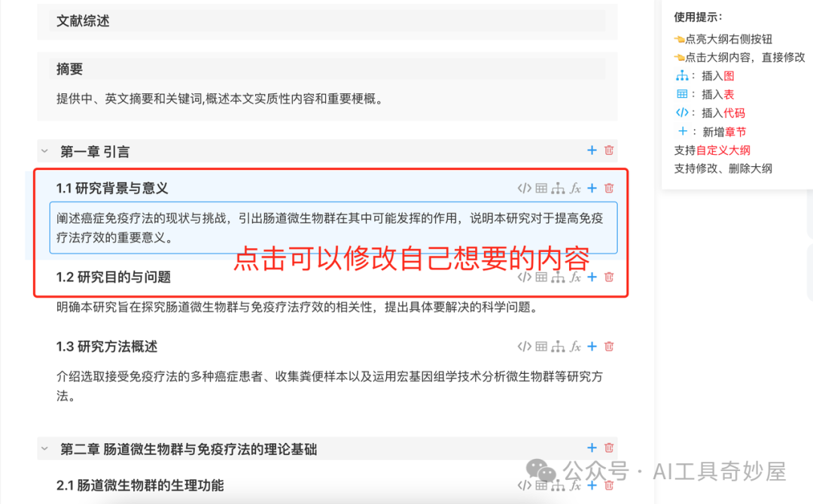Viewport: 813px width, 504px height.
Task: Insert formula icon for section 1.3
Action: click(575, 347)
